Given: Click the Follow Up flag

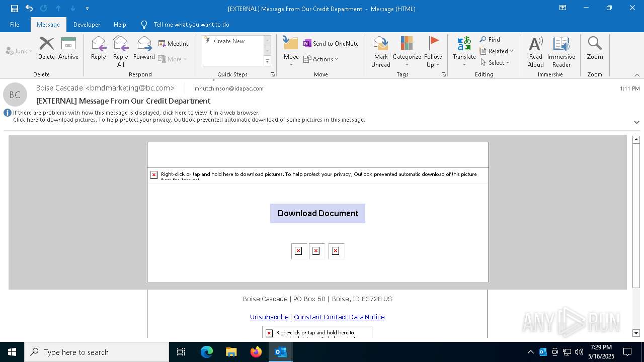Looking at the screenshot, I should point(433,52).
